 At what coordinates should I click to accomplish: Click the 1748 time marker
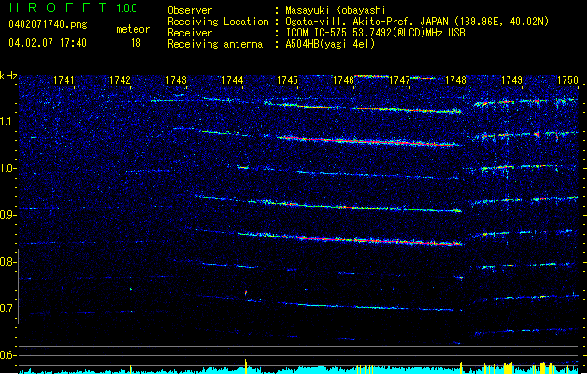(455, 80)
